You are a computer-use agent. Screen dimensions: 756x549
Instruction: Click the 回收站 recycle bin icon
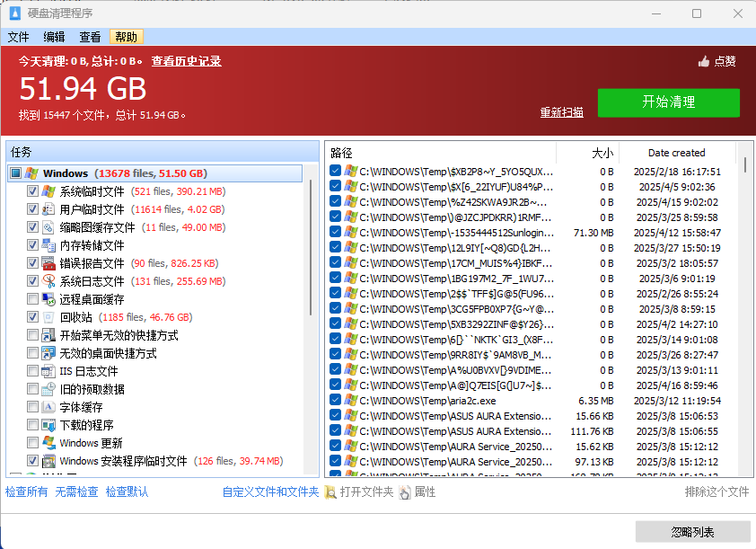pos(48,317)
